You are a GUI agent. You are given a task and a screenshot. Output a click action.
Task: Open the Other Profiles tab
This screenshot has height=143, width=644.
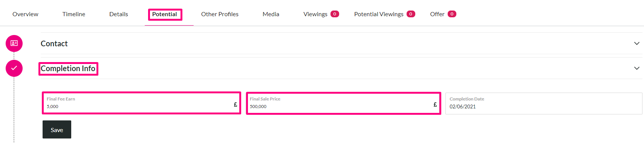[x=220, y=14]
